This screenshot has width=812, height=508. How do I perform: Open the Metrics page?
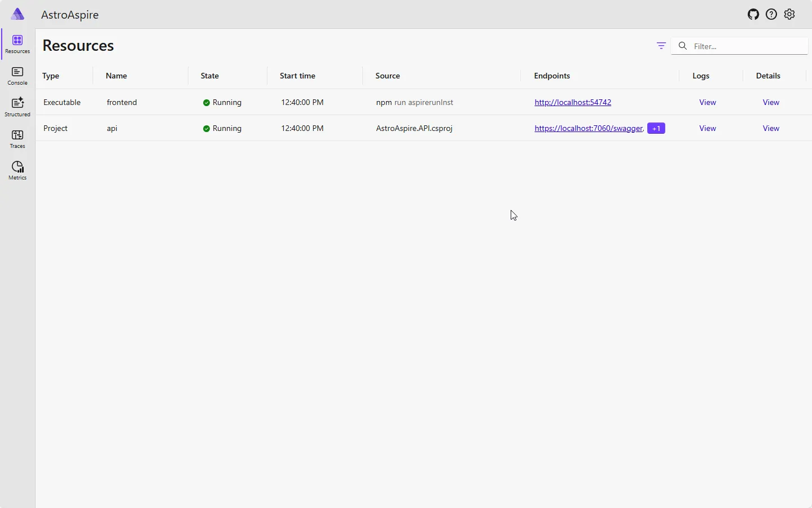pos(17,170)
